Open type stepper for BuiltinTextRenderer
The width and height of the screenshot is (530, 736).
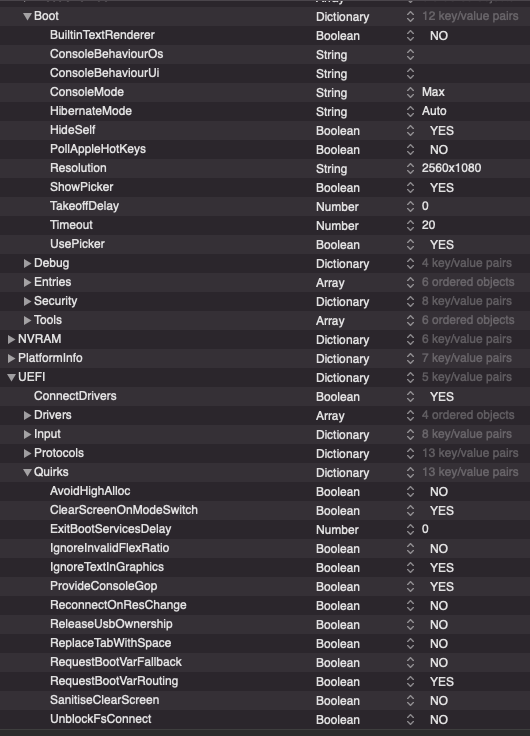[x=410, y=36]
